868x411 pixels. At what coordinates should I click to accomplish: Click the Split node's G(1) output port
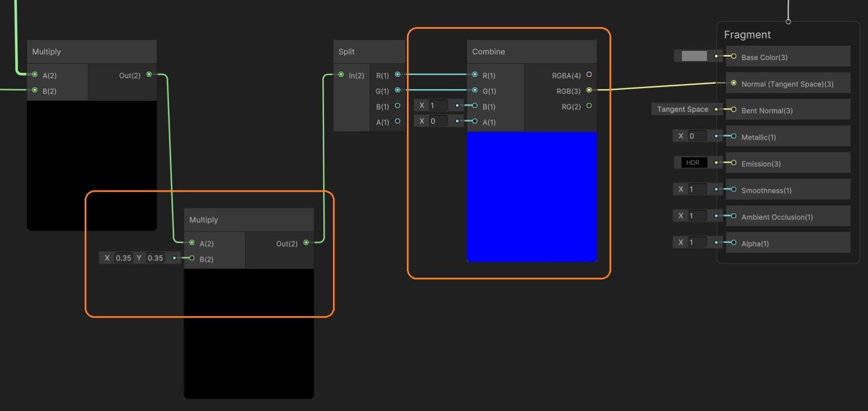(x=398, y=90)
